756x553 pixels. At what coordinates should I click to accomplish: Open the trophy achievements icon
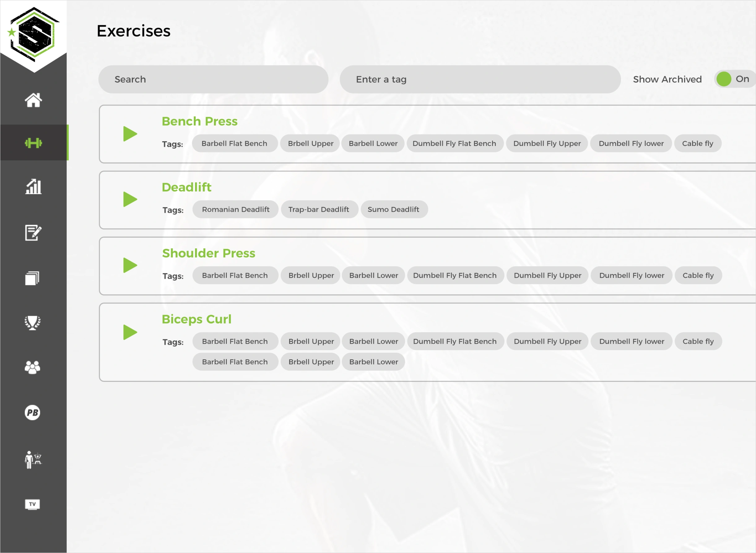[33, 323]
